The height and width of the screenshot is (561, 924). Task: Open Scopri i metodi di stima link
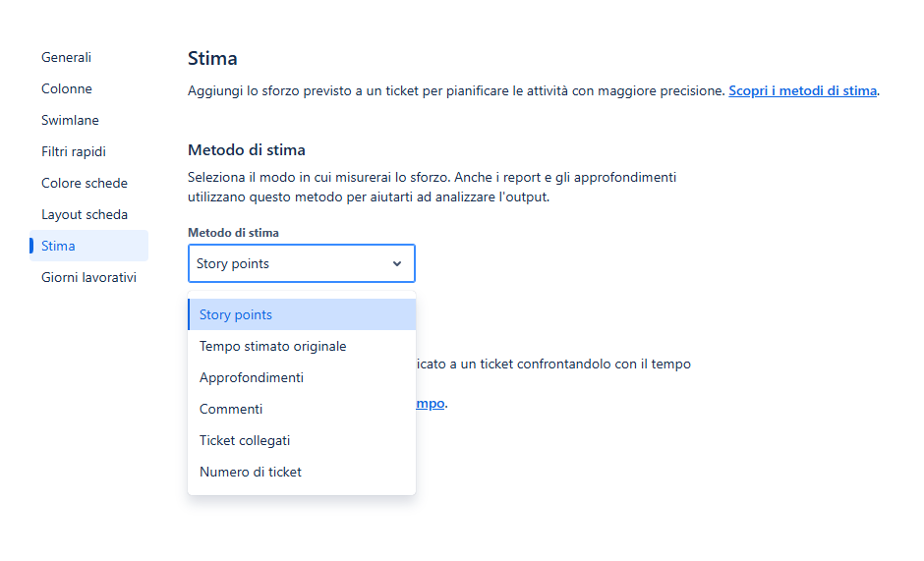point(803,90)
